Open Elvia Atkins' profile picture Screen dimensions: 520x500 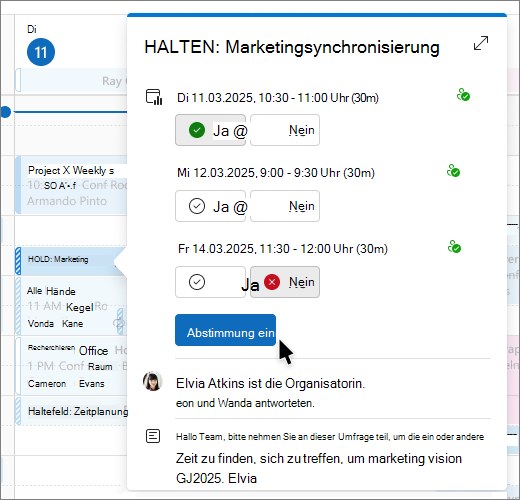pyautogui.click(x=153, y=381)
